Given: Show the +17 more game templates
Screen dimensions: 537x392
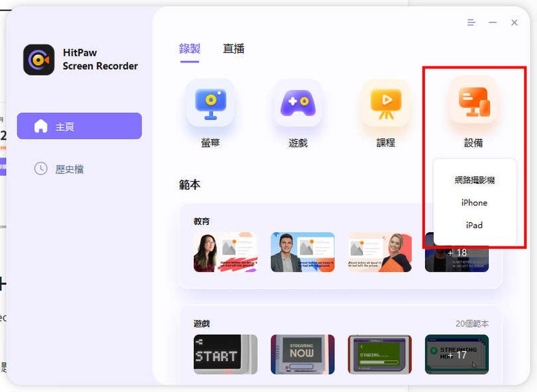Looking at the screenshot, I should tap(457, 354).
